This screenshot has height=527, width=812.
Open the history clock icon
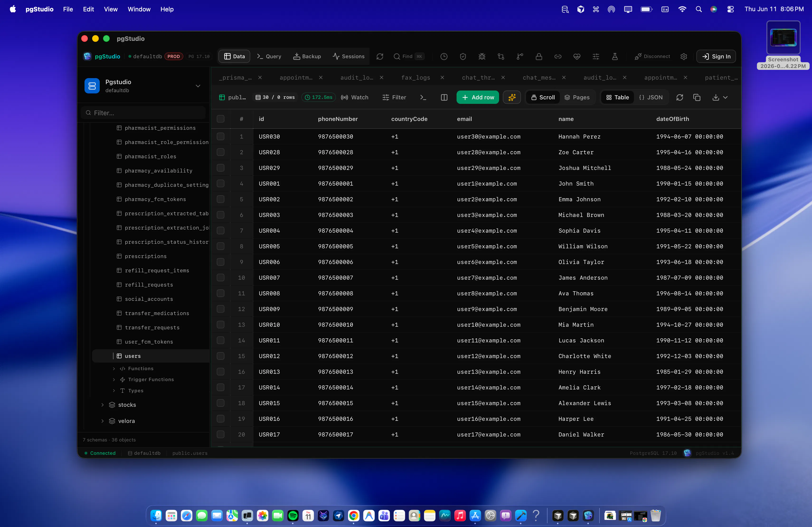tap(444, 56)
